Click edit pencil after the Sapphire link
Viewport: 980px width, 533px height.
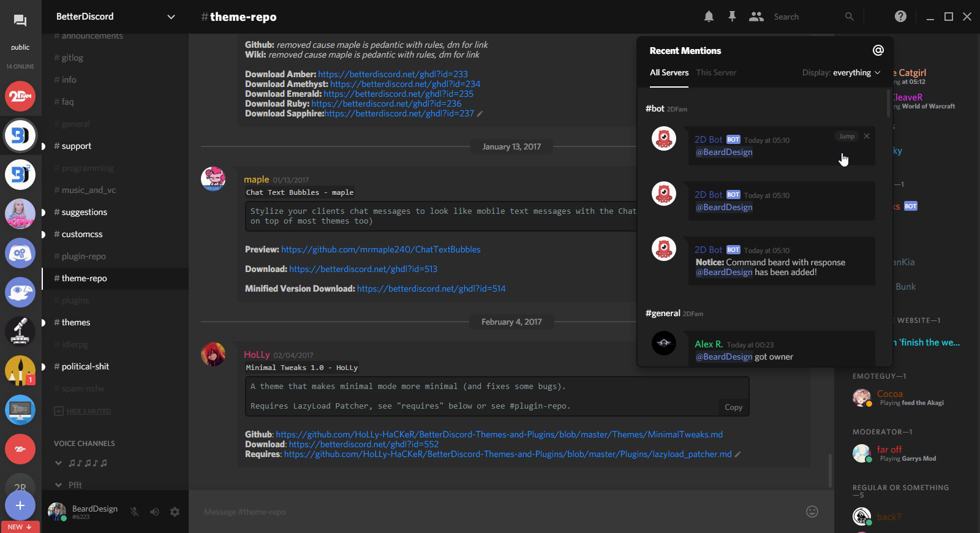pos(480,114)
